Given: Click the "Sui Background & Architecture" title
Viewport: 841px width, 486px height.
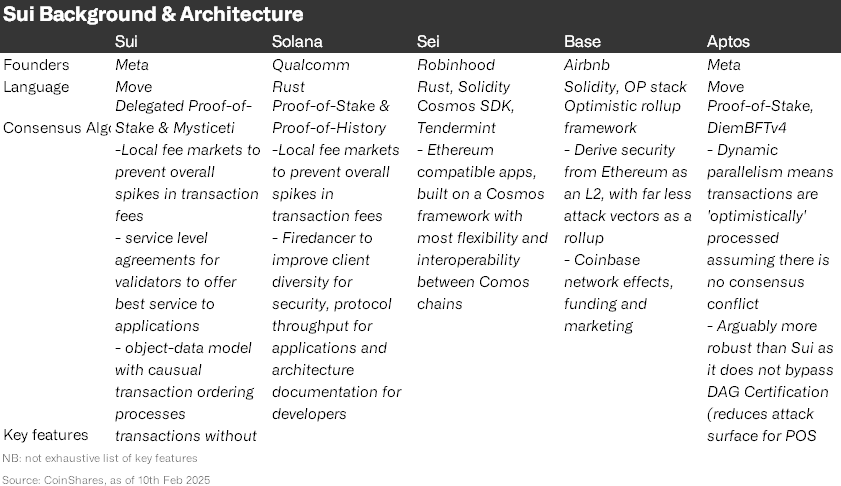Looking at the screenshot, I should (154, 15).
